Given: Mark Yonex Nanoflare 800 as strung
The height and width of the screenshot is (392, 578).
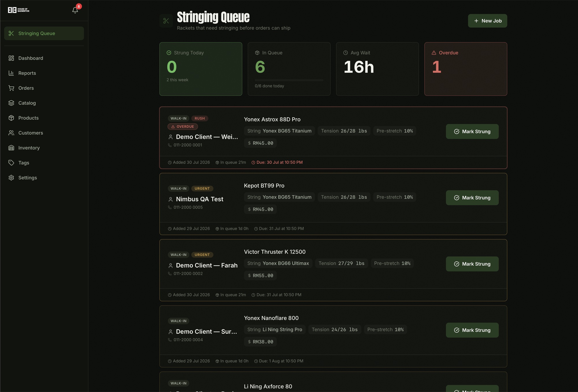Looking at the screenshot, I should click(x=472, y=330).
